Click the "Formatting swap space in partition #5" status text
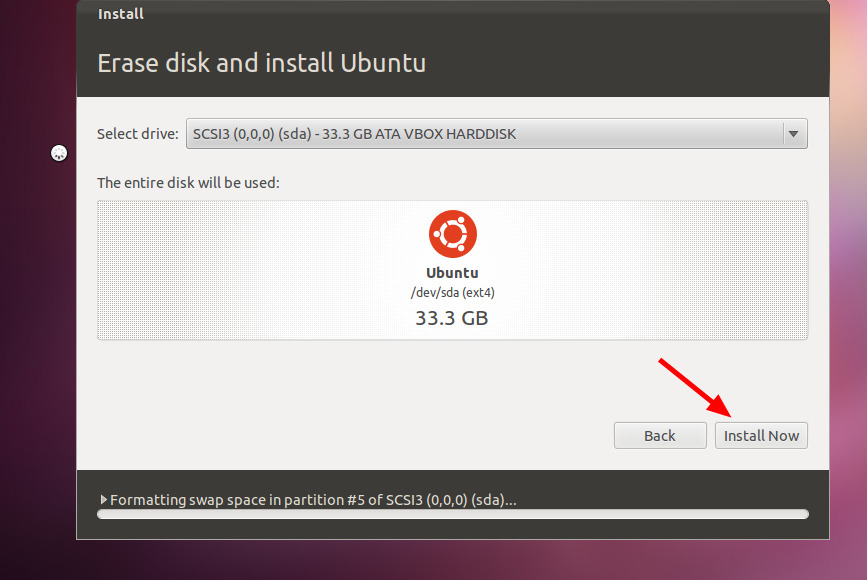This screenshot has width=867, height=580. 313,499
